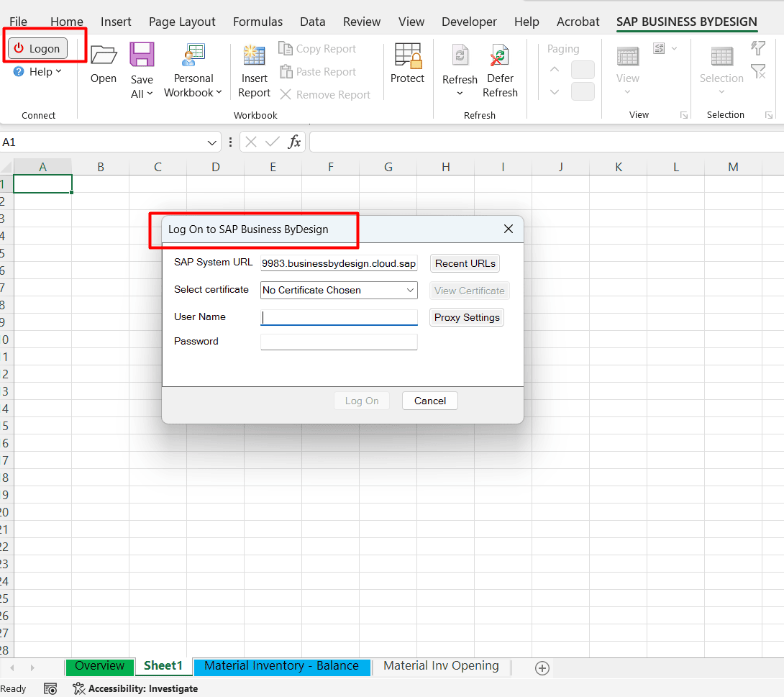Click the Refresh icon
This screenshot has width=784, height=697.
(x=460, y=55)
